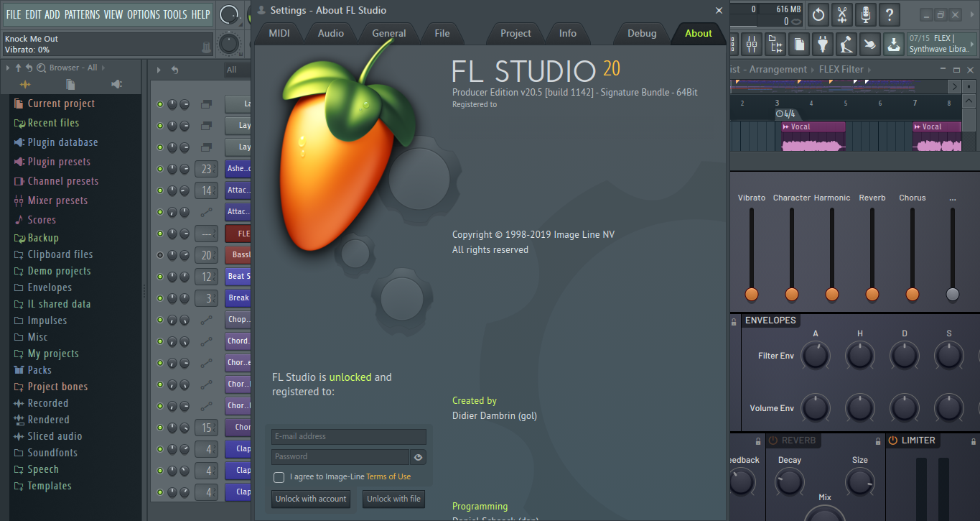
Task: Mute the FLE channel green LED
Action: coord(160,234)
